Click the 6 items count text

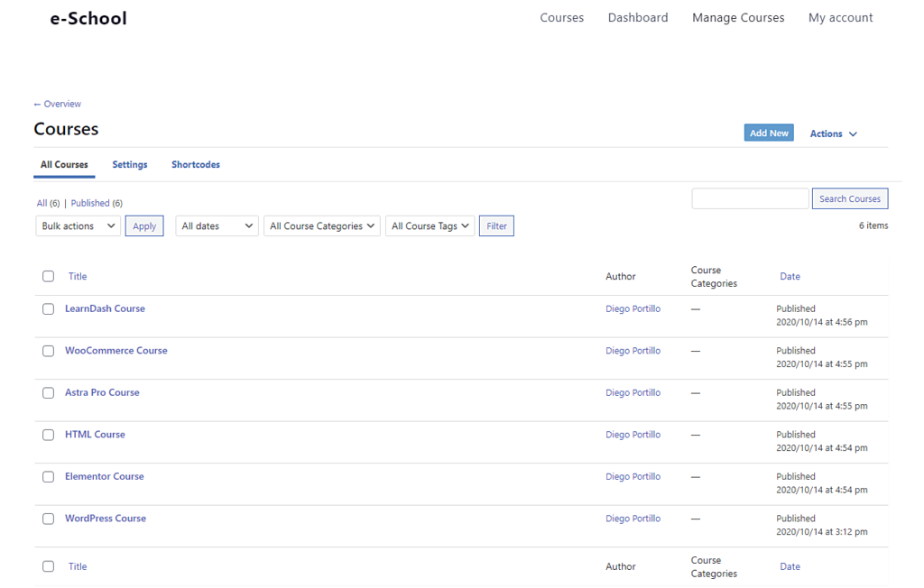pyautogui.click(x=873, y=225)
